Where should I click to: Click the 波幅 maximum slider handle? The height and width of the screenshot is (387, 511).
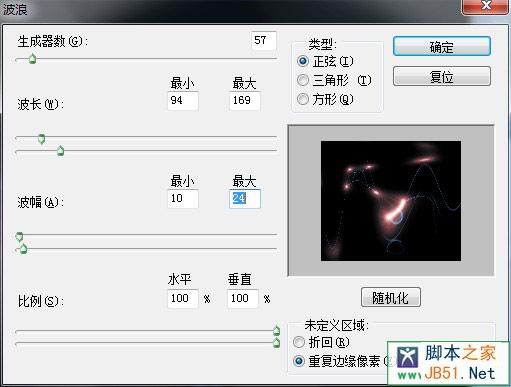click(x=23, y=249)
